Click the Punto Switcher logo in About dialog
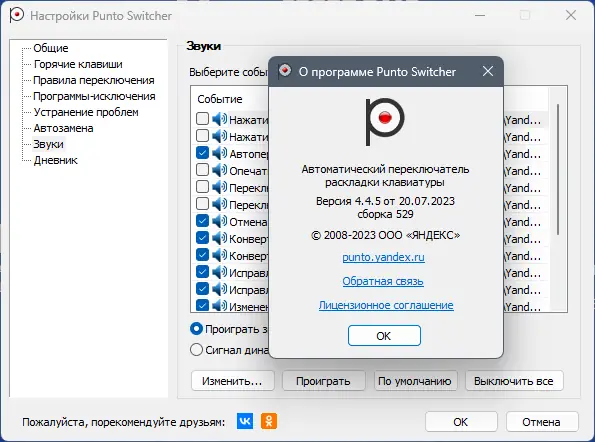This screenshot has width=595, height=442. 385,121
